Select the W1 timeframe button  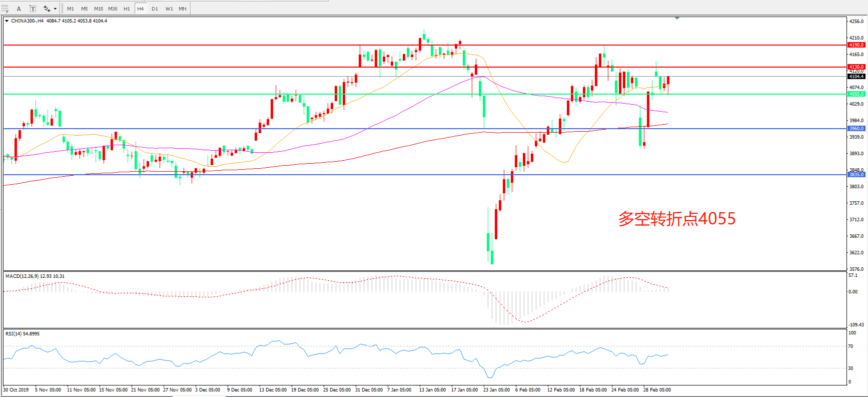(x=169, y=9)
